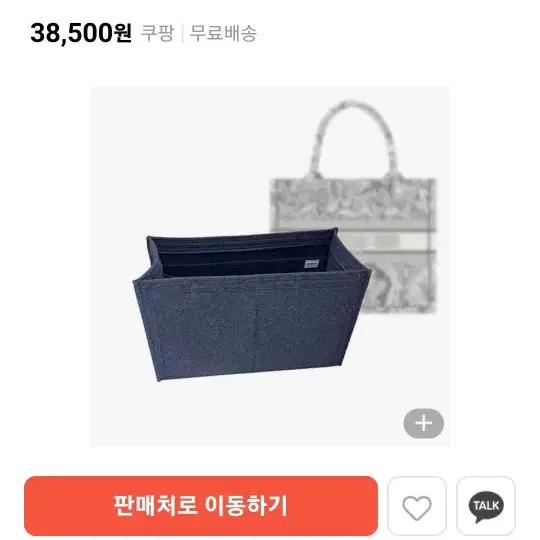Tap the 원 currency character

123,33
